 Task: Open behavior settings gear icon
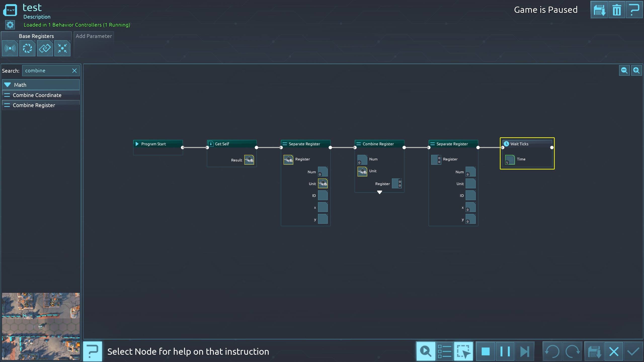coord(10,25)
